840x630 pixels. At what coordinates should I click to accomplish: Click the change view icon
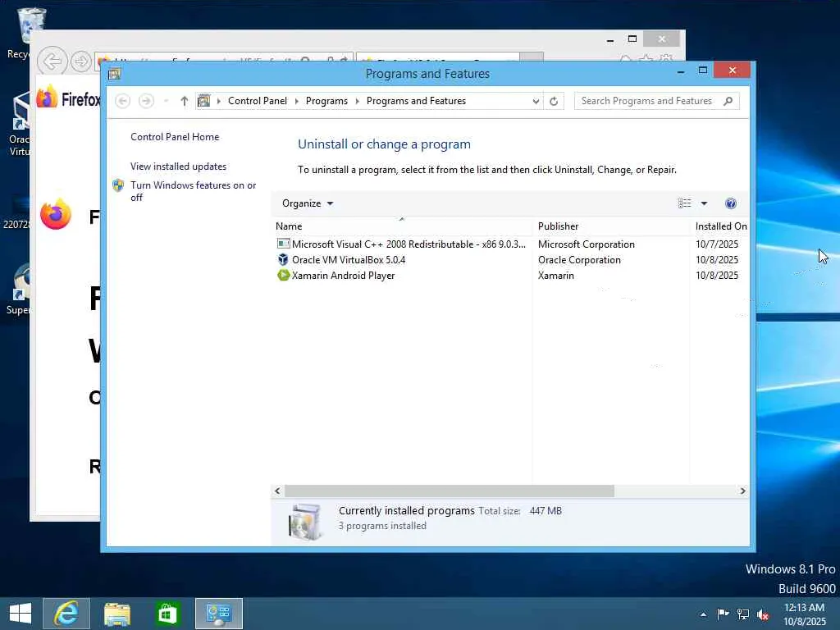(685, 203)
